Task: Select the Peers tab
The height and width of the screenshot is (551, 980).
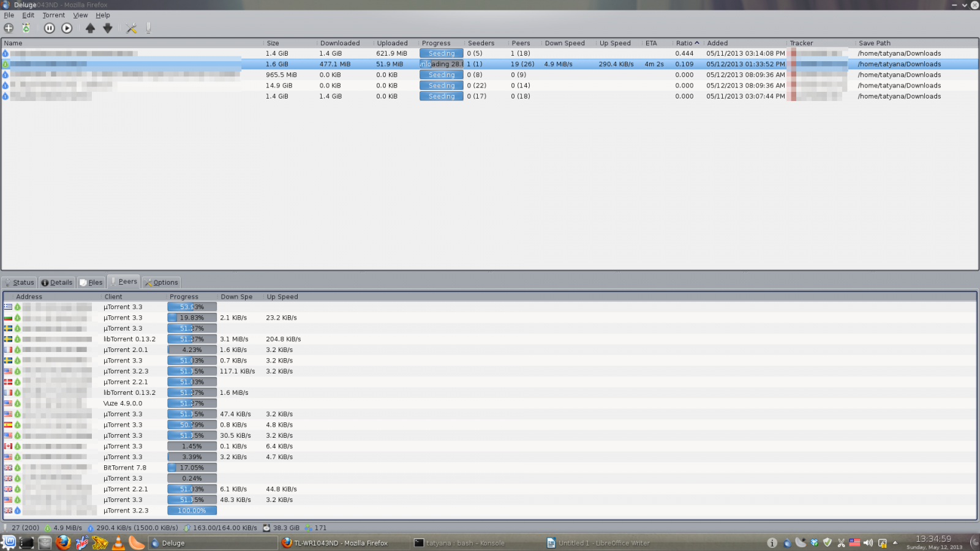Action: (124, 282)
